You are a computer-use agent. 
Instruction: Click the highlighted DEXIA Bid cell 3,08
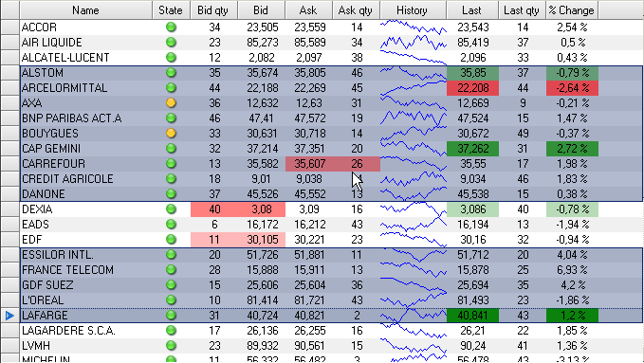(x=262, y=209)
